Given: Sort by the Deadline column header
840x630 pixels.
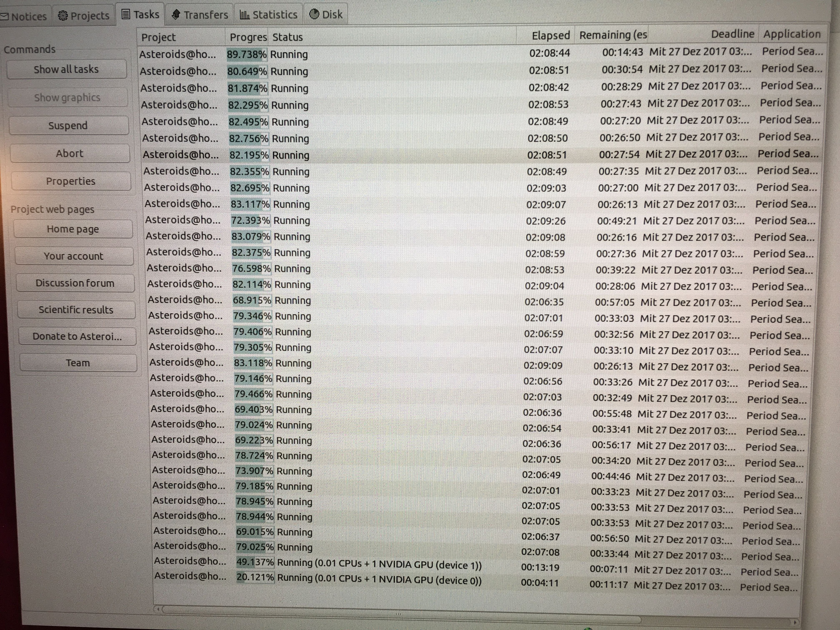Looking at the screenshot, I should (x=703, y=34).
